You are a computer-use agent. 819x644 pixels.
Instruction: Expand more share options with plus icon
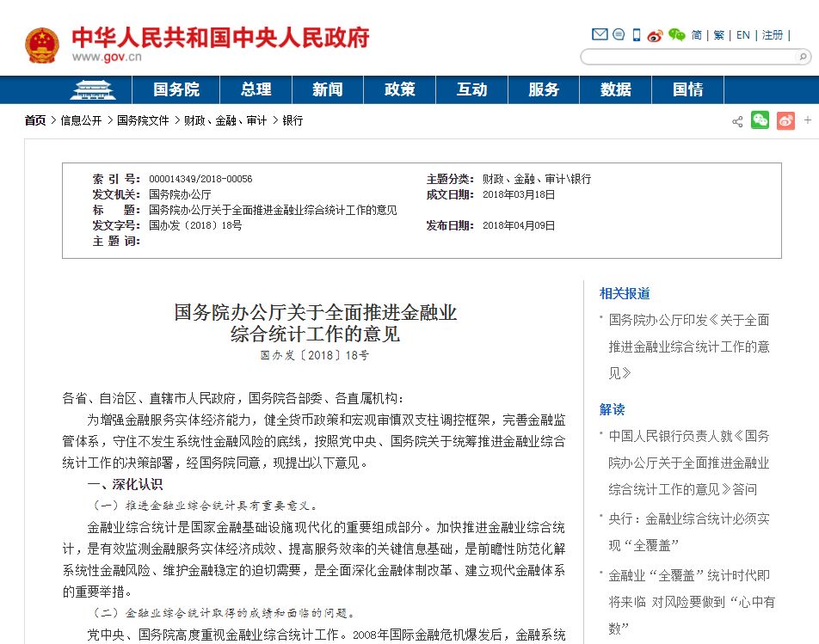coord(808,120)
